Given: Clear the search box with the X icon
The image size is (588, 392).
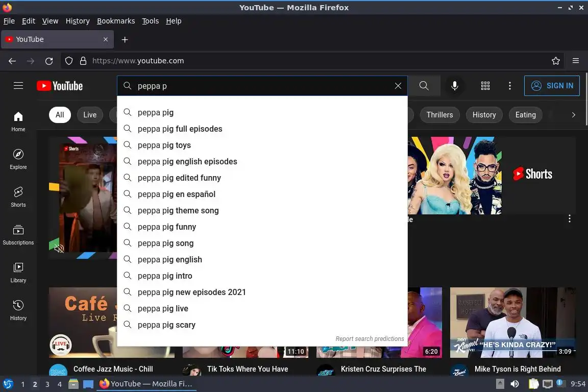Looking at the screenshot, I should click(398, 86).
